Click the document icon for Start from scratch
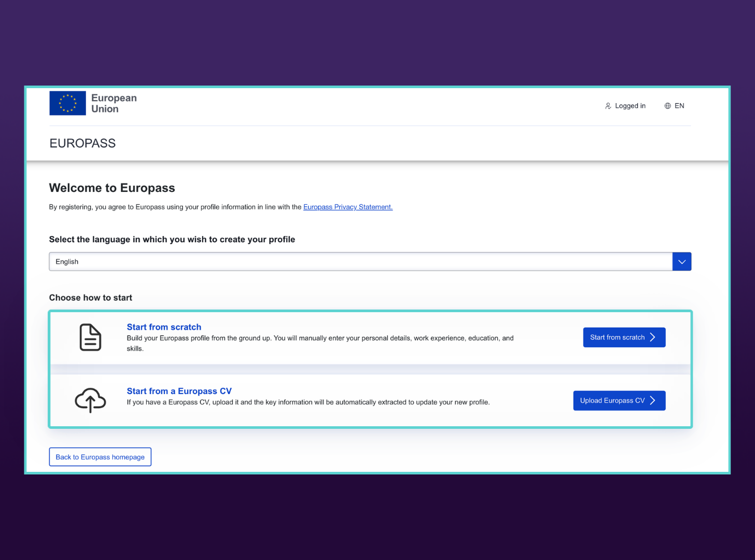Viewport: 755px width, 560px height. click(x=90, y=338)
